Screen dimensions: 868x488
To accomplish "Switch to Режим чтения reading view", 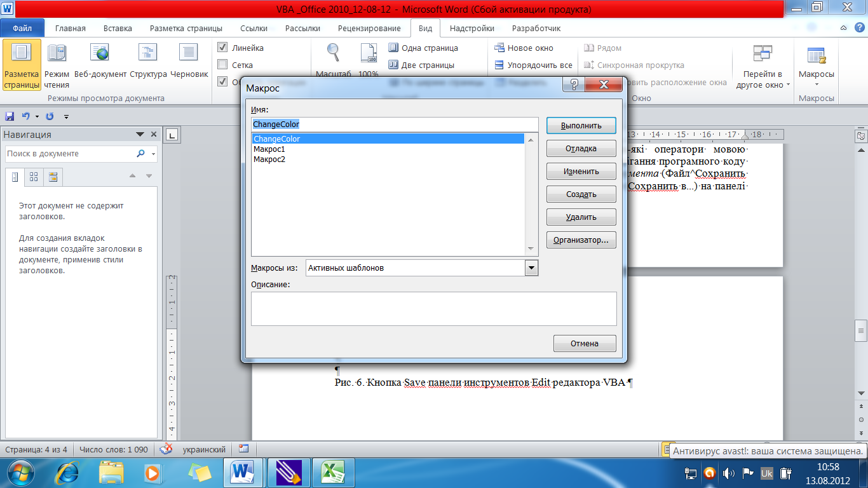I will (57, 65).
